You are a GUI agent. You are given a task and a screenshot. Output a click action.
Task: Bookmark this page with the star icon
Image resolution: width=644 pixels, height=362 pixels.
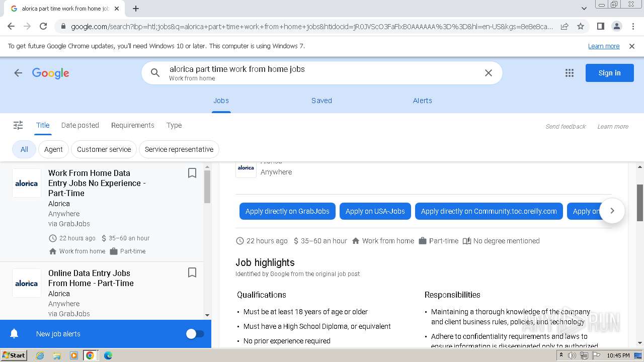(x=581, y=26)
